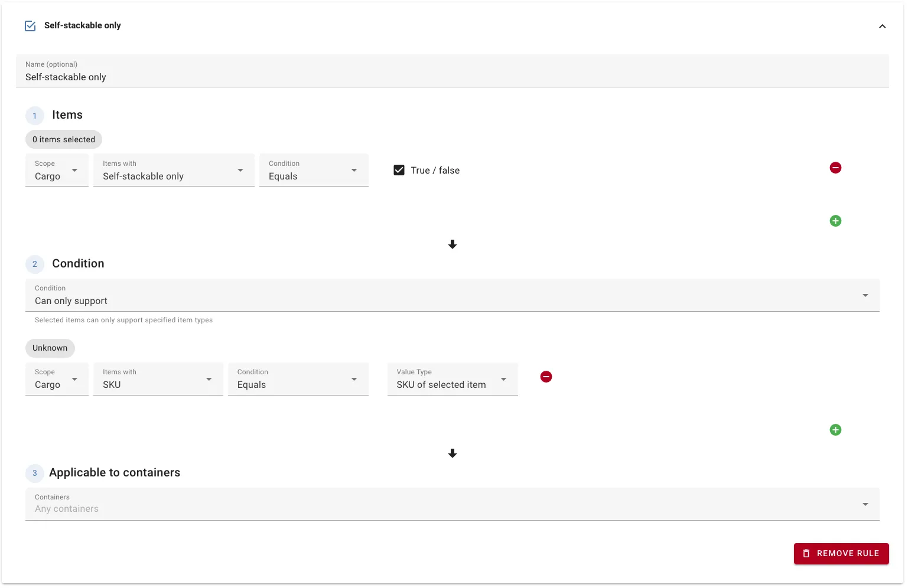Click the step 2 Condition number badge
The height and width of the screenshot is (588, 908).
point(34,264)
